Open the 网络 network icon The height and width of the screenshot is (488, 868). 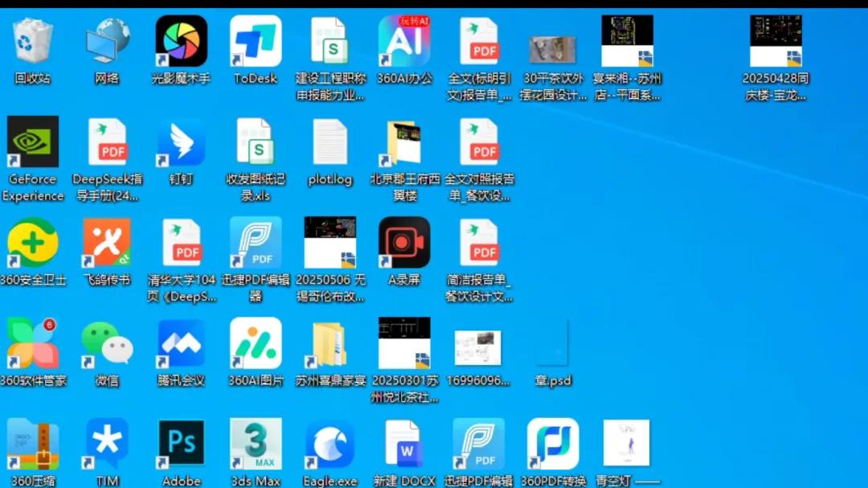coord(108,42)
